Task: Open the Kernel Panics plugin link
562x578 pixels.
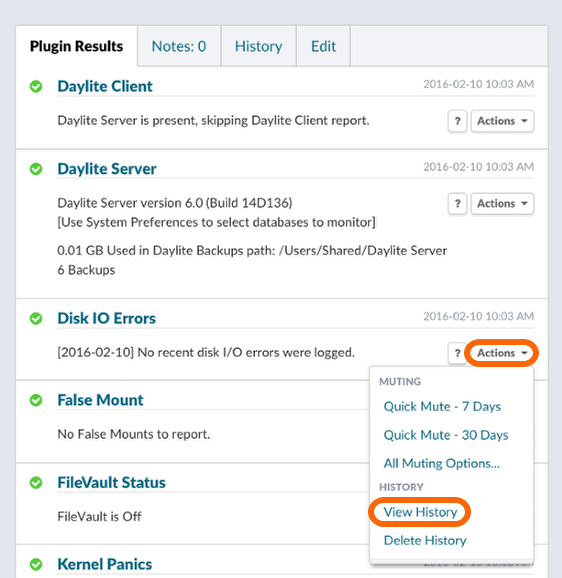Action: pos(105,564)
